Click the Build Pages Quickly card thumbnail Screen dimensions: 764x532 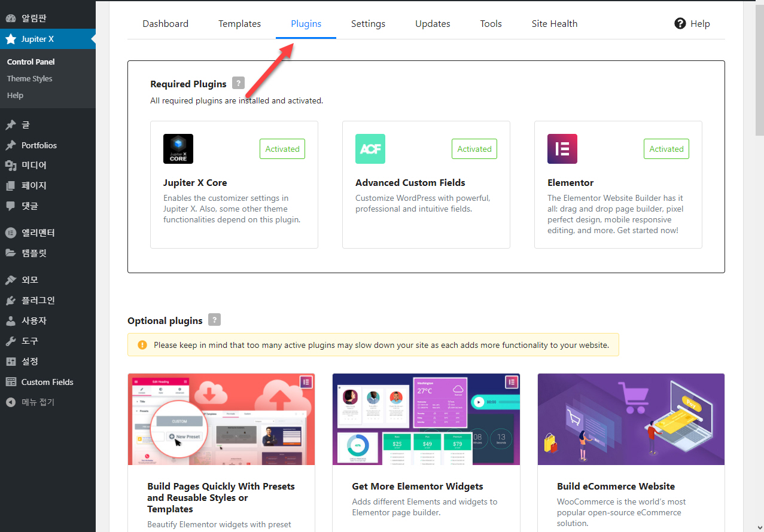[x=221, y=420]
